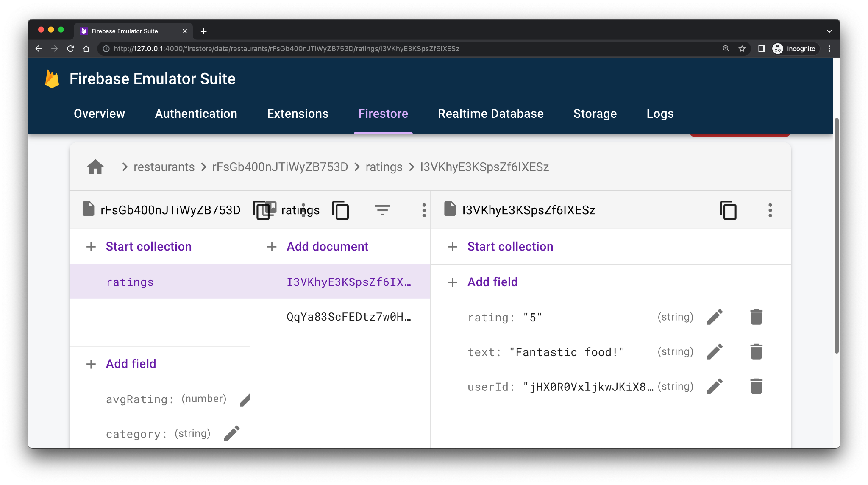Click the edit pencil icon for text field
Viewport: 868px width, 485px height.
coord(716,351)
